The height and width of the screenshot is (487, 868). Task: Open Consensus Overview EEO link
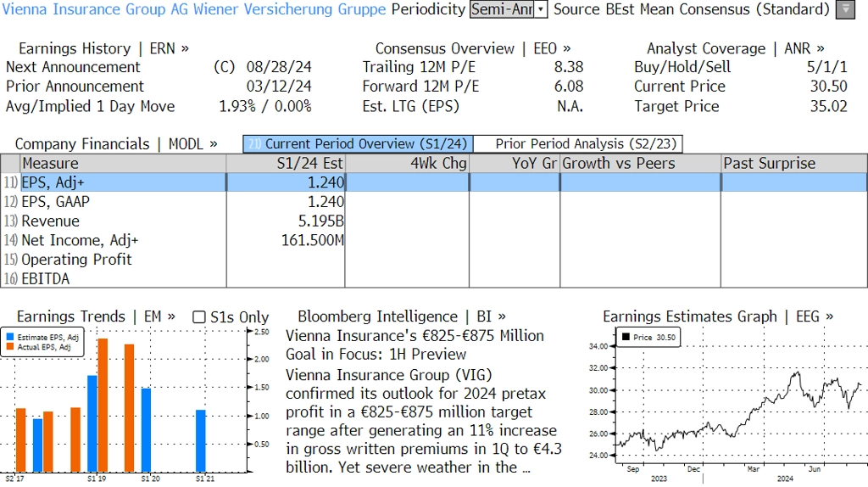[x=473, y=48]
